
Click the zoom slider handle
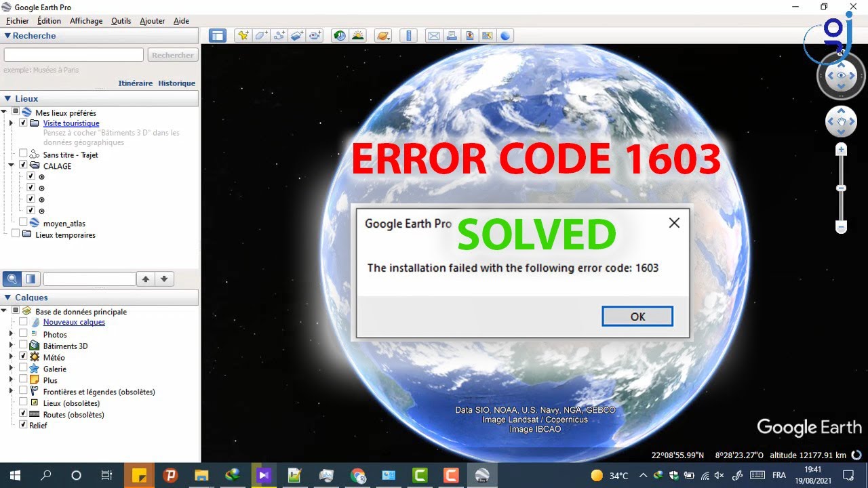(x=842, y=188)
